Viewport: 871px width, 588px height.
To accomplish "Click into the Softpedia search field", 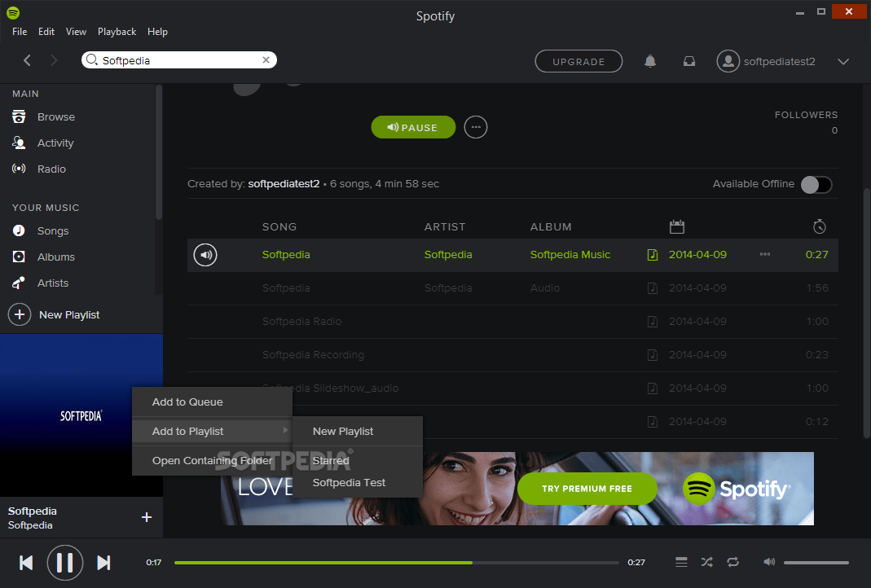I will click(178, 60).
